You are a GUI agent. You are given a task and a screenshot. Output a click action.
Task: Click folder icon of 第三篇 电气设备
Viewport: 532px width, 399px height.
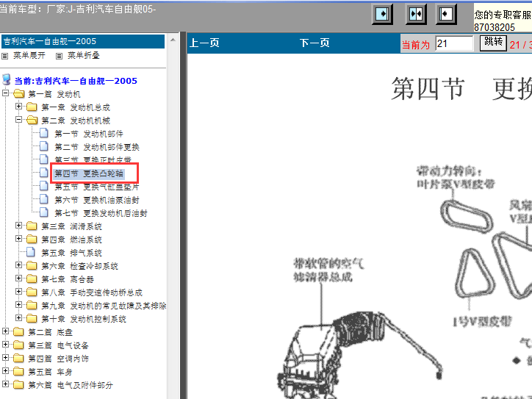pyautogui.click(x=18, y=345)
